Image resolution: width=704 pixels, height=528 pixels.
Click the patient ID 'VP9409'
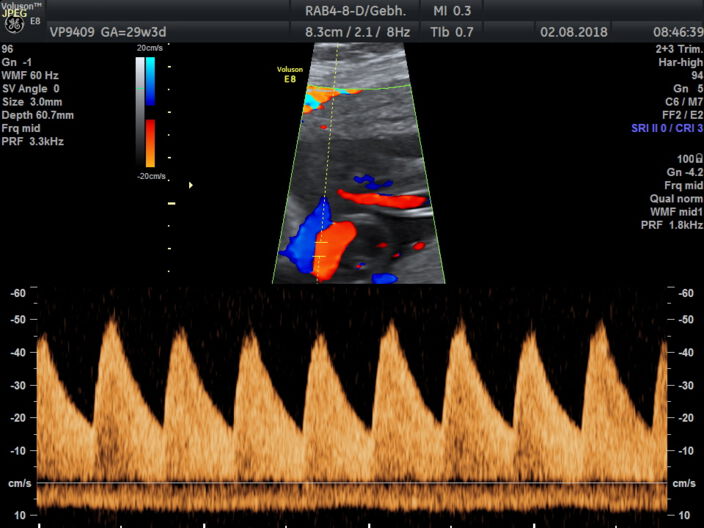[x=72, y=32]
